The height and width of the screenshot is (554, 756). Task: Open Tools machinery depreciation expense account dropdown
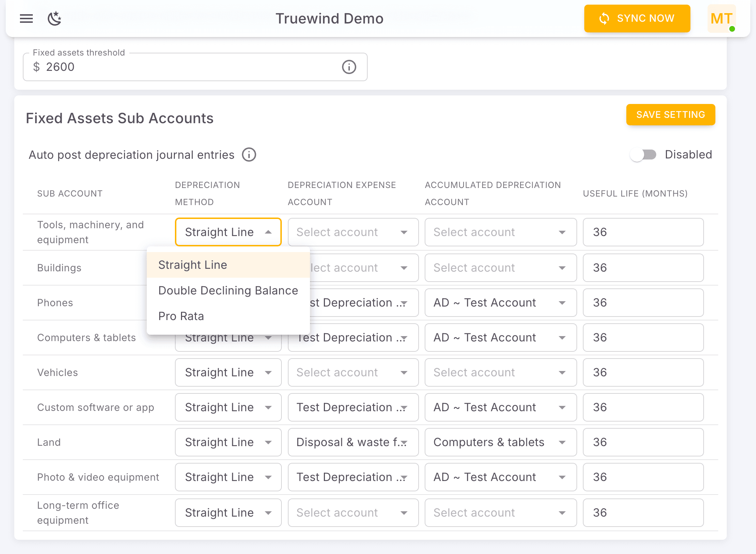click(x=353, y=232)
